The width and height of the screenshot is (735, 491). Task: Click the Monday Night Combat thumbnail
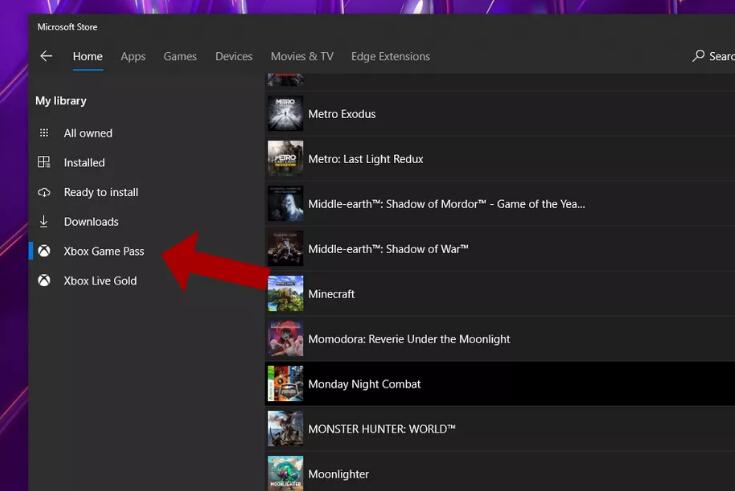point(285,384)
